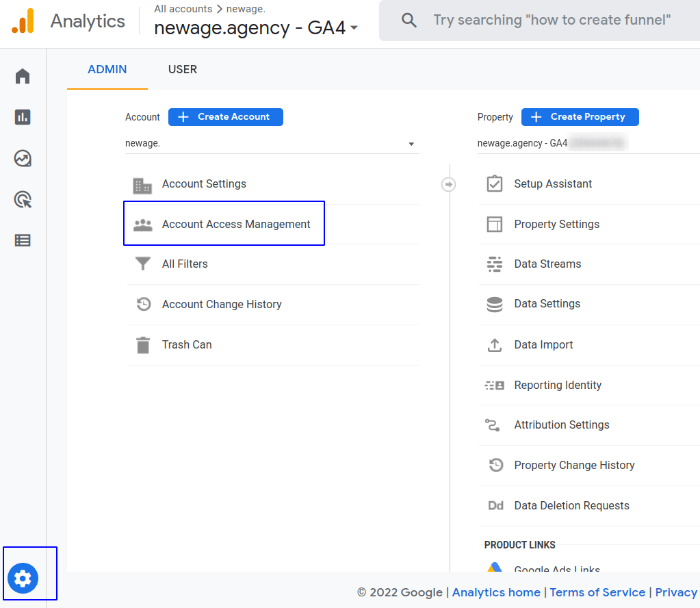Collapse the Account column with the arrow
Viewport: 700px width, 608px height.
tap(448, 184)
